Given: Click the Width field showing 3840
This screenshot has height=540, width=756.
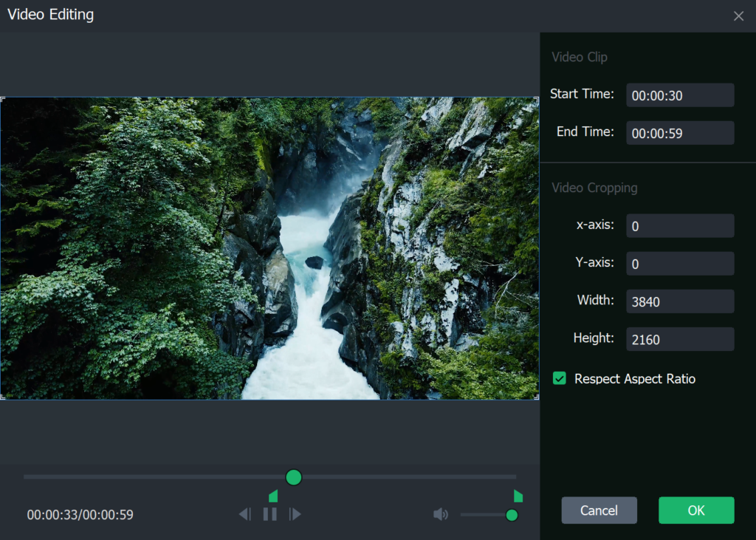Looking at the screenshot, I should 680,301.
